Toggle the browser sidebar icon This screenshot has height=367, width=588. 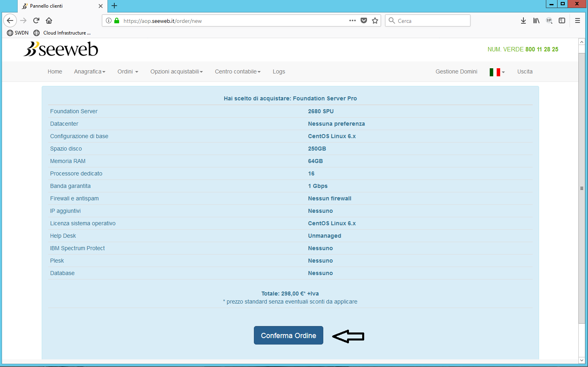[562, 20]
